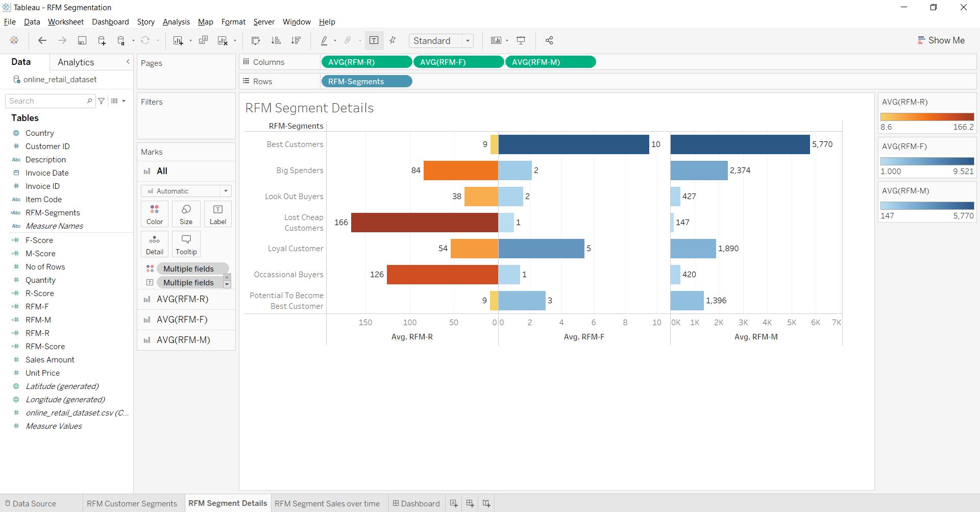980x512 pixels.
Task: Collapse the Tables list arrow near Analytics
Action: tap(128, 62)
